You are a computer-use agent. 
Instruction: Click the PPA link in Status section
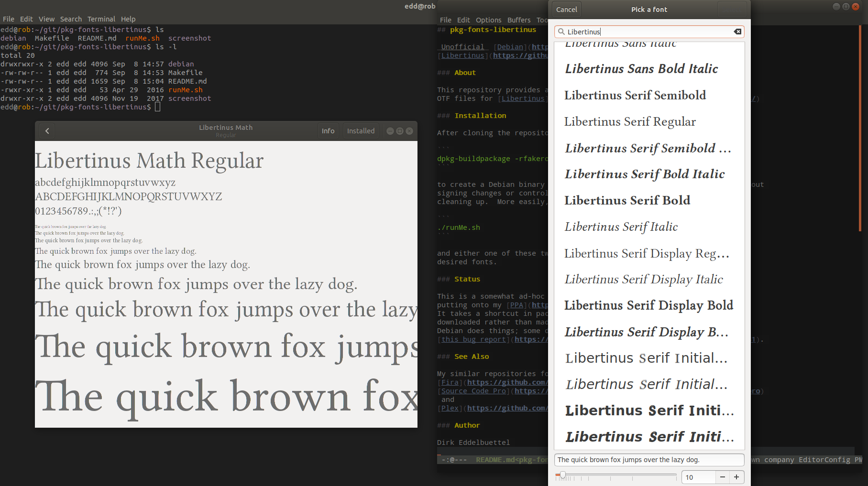point(516,305)
